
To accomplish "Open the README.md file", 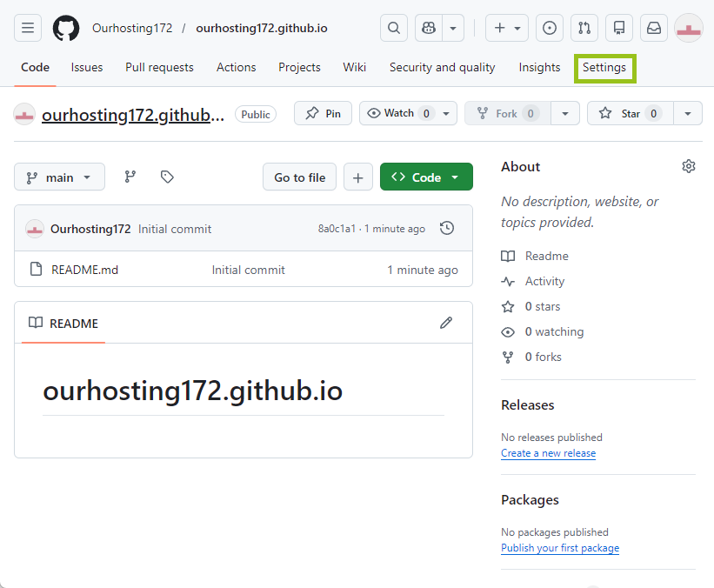I will pyautogui.click(x=84, y=270).
